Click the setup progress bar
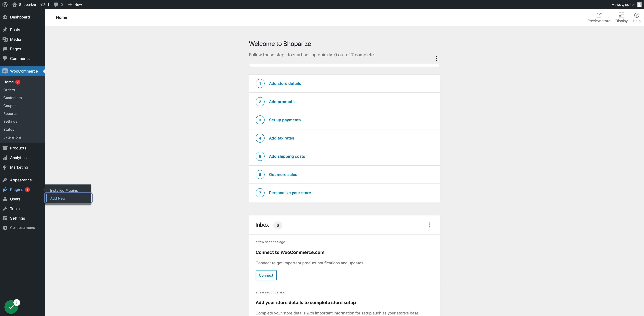The width and height of the screenshot is (644, 316). coord(344,66)
